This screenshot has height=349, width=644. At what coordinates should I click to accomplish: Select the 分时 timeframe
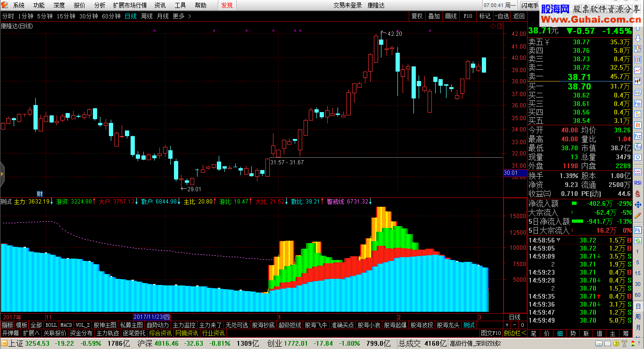[8, 16]
